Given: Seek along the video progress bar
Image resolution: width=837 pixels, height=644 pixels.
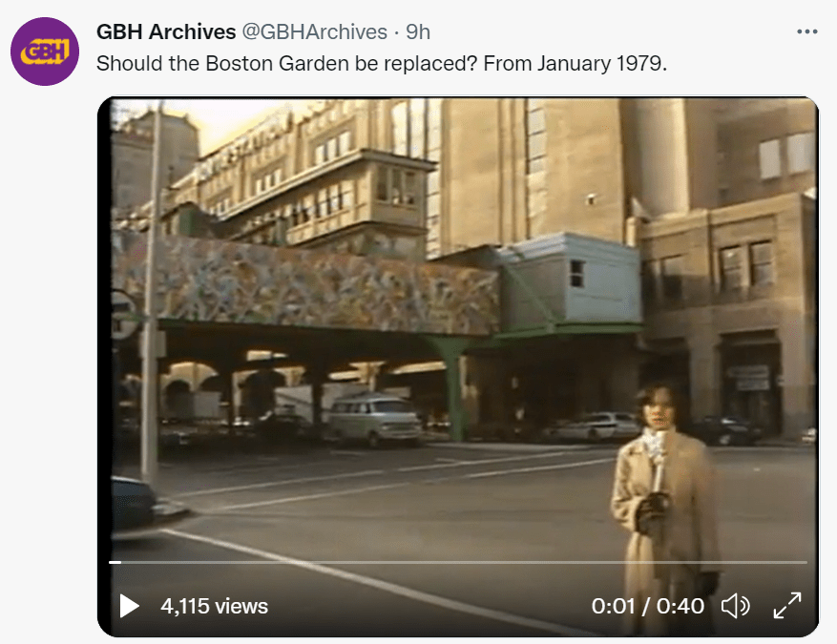Looking at the screenshot, I should click(x=458, y=562).
